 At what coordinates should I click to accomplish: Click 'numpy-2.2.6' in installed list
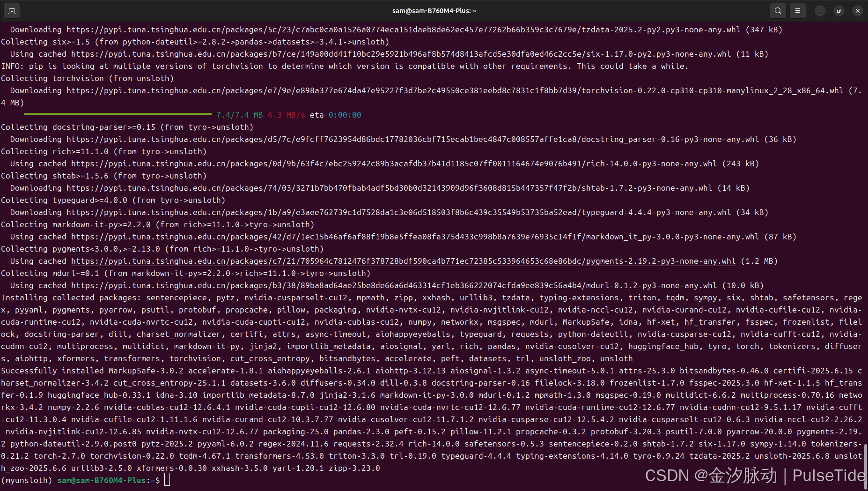click(x=73, y=407)
